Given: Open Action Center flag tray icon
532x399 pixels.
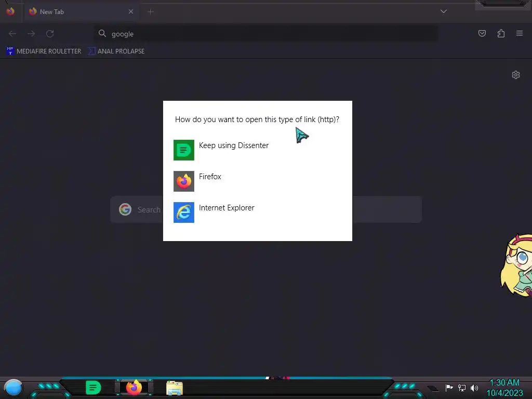Looking at the screenshot, I should (x=449, y=388).
